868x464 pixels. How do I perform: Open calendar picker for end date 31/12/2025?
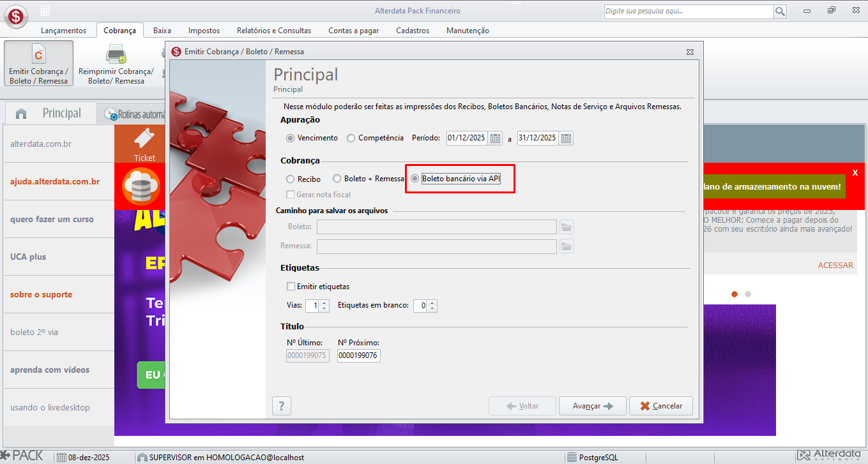pos(567,138)
